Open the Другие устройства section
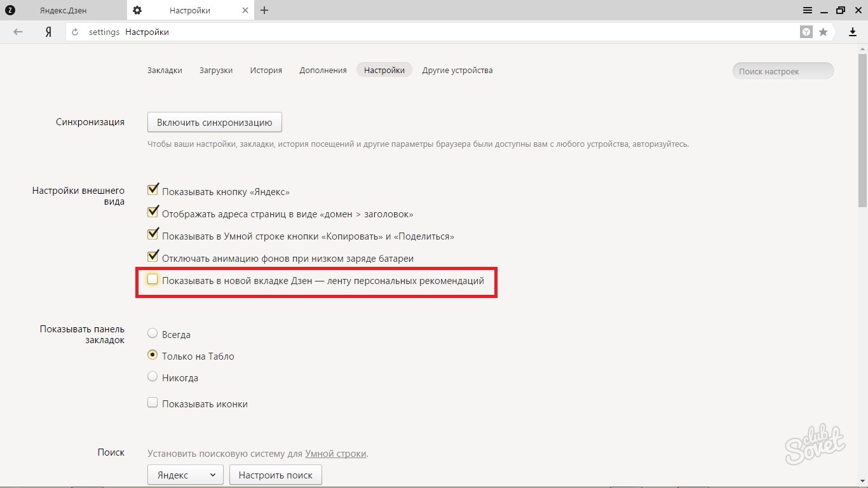The width and height of the screenshot is (868, 488). tap(458, 71)
